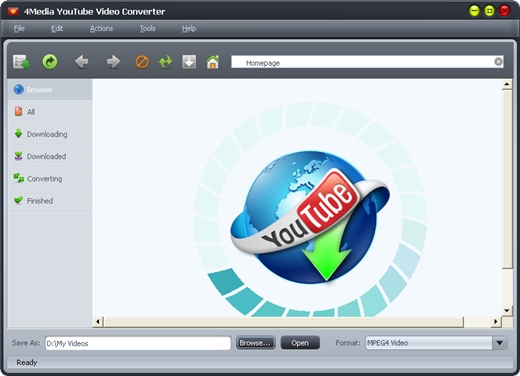The width and height of the screenshot is (520, 376).
Task: View the Converting tasks
Action: point(50,179)
